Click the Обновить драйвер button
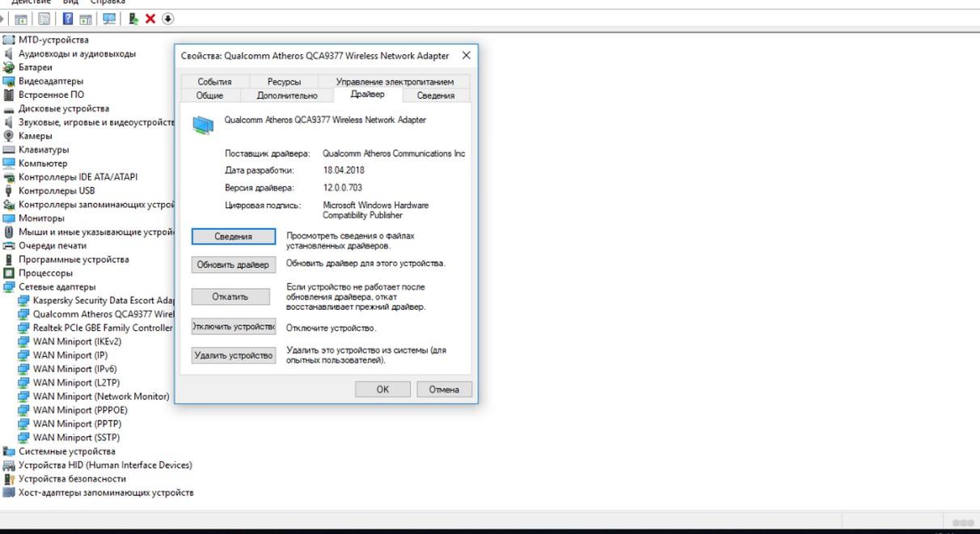The image size is (980, 534). click(x=234, y=265)
